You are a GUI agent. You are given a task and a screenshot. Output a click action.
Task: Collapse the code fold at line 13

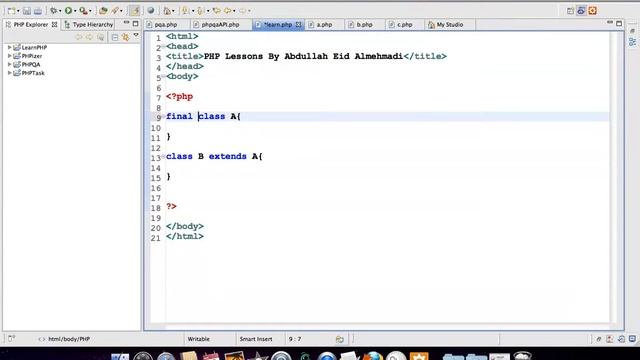point(163,156)
